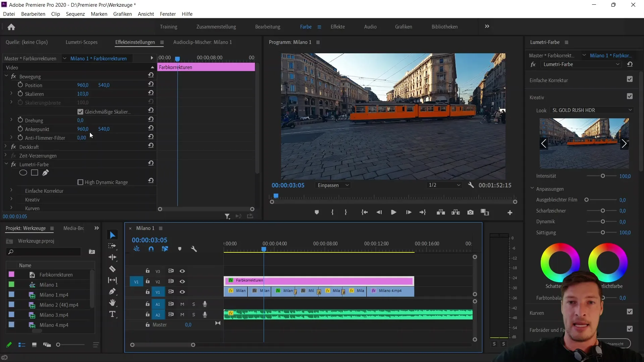
Task: Open the Look dropdown SL GOLD RUSH HDR
Action: 592,110
